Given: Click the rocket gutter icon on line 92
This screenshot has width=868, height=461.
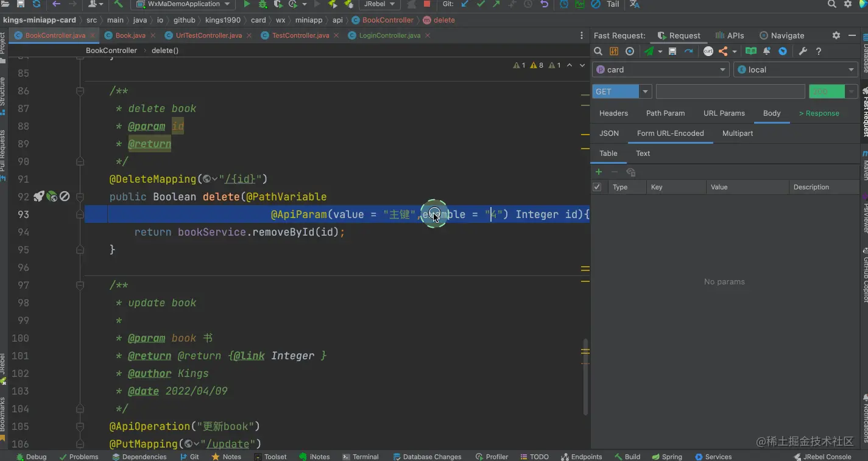Looking at the screenshot, I should tap(39, 196).
